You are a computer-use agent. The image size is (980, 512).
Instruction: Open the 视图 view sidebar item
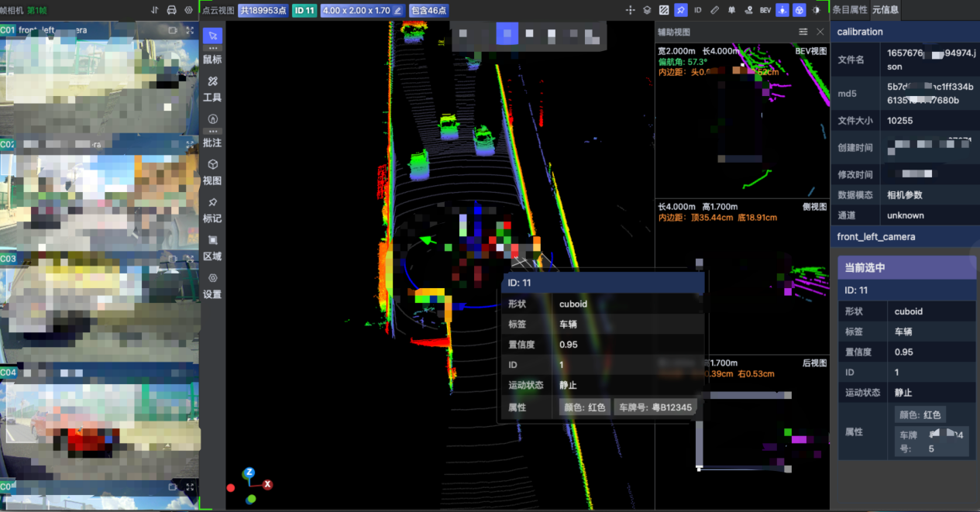click(x=212, y=172)
